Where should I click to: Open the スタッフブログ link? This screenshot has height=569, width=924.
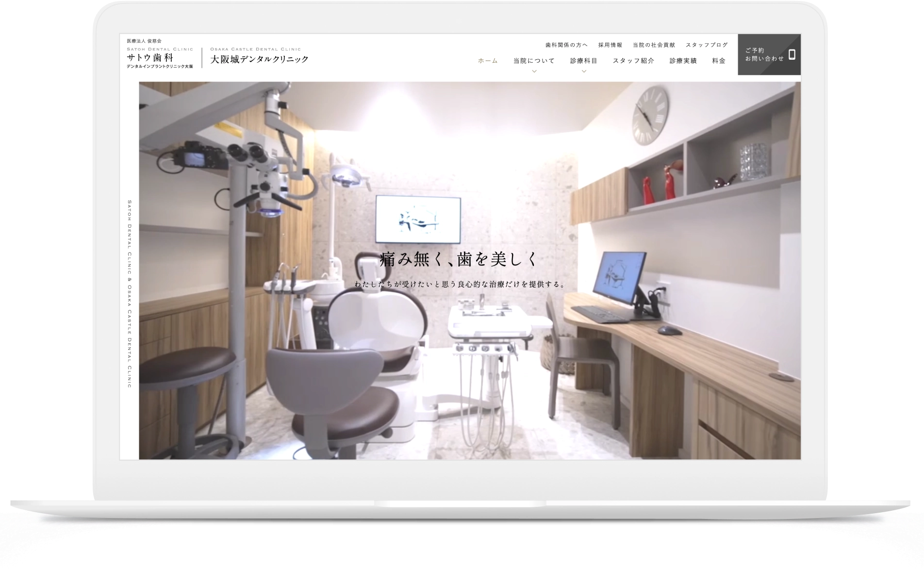coord(707,45)
